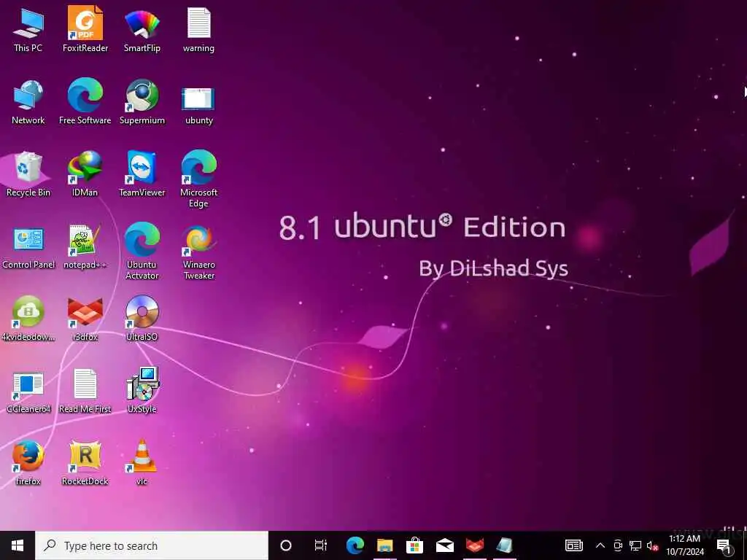Select the UxStyle installer icon
This screenshot has width=747, height=560.
tap(142, 391)
